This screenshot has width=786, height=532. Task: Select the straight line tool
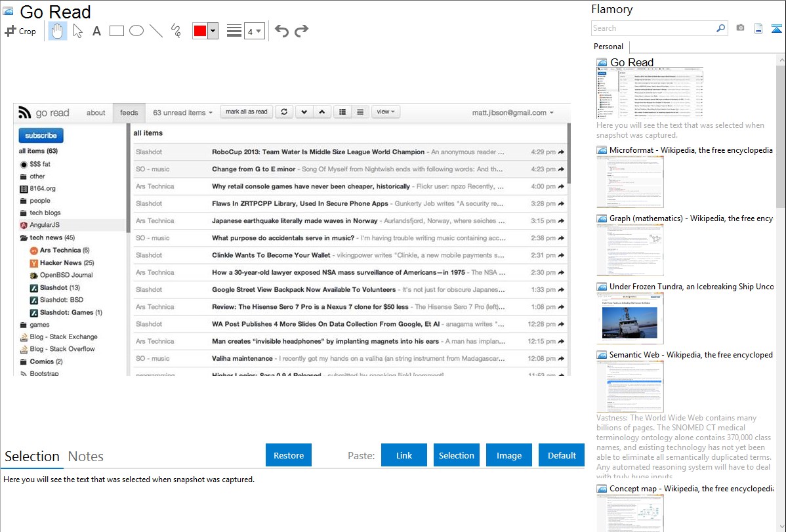[156, 31]
